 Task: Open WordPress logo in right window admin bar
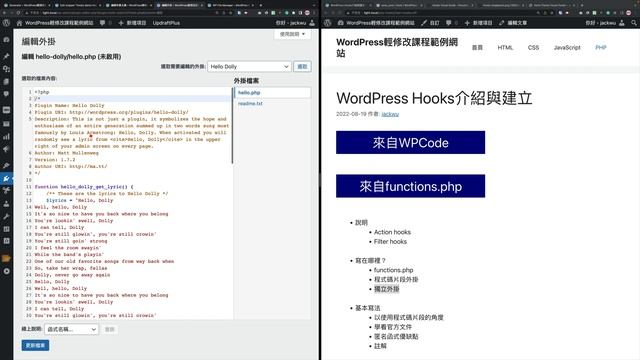click(327, 23)
